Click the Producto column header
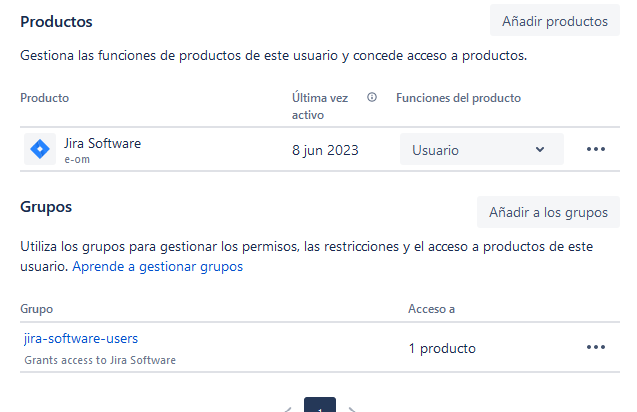Screen dimensions: 637x412 tap(45, 98)
